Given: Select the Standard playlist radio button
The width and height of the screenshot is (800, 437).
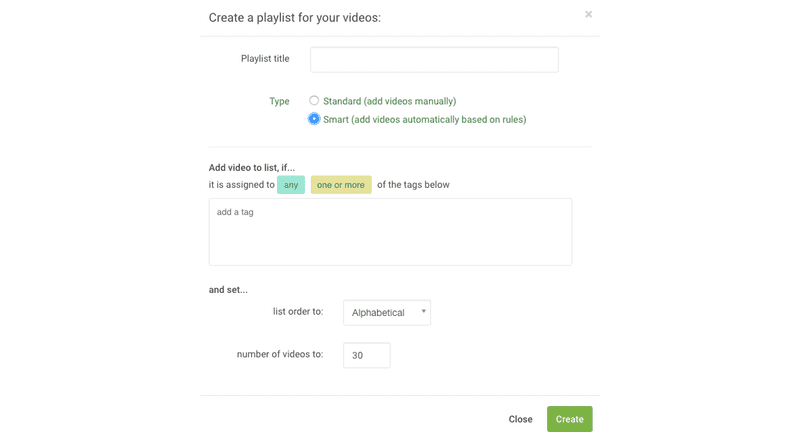Looking at the screenshot, I should point(314,101).
